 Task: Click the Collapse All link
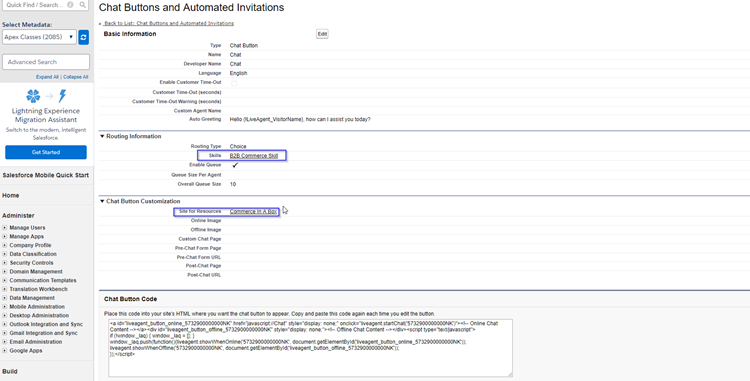[76, 77]
